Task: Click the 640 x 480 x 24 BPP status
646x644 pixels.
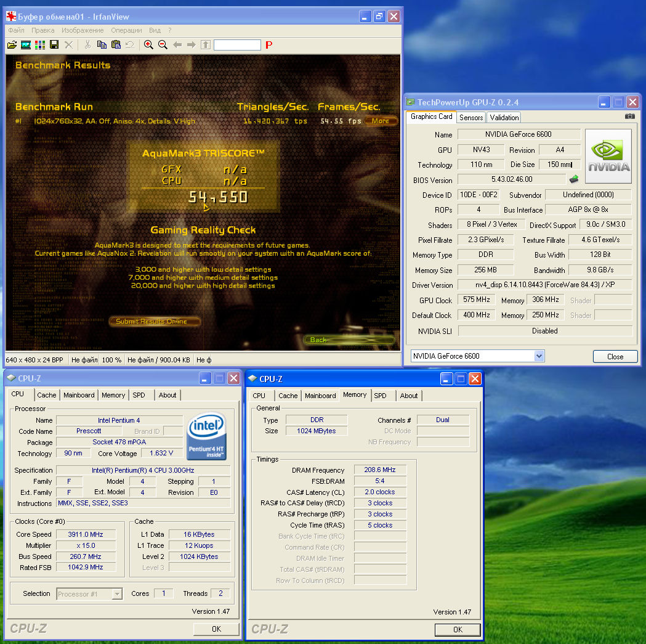Action: coord(34,360)
